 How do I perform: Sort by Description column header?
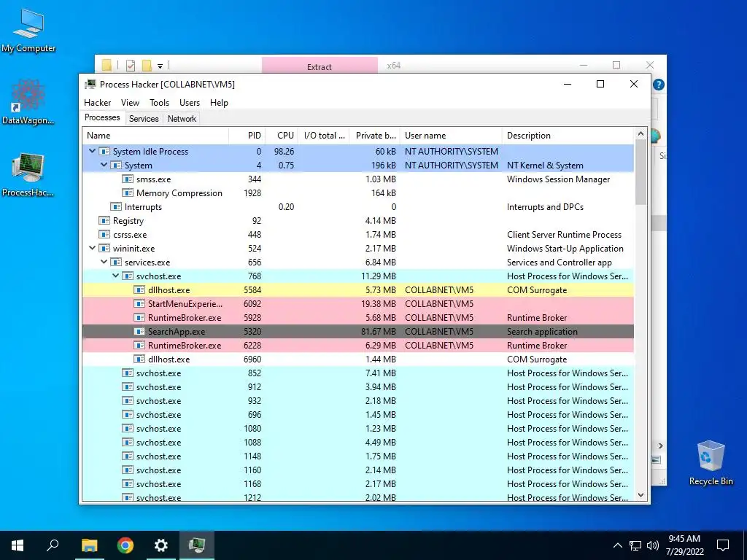coord(568,135)
